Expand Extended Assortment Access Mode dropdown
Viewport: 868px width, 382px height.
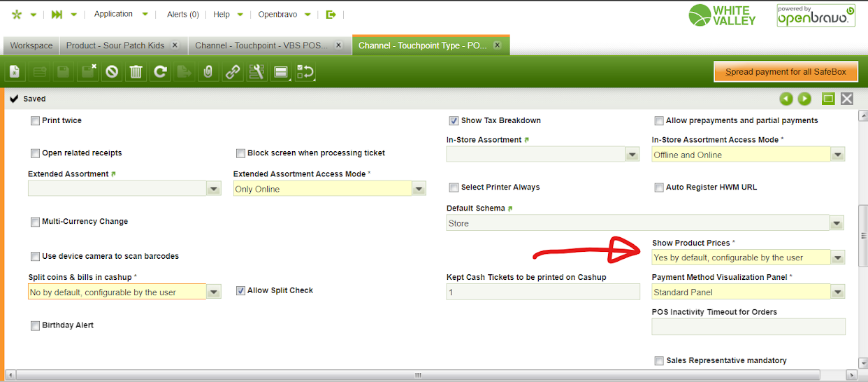(419, 189)
